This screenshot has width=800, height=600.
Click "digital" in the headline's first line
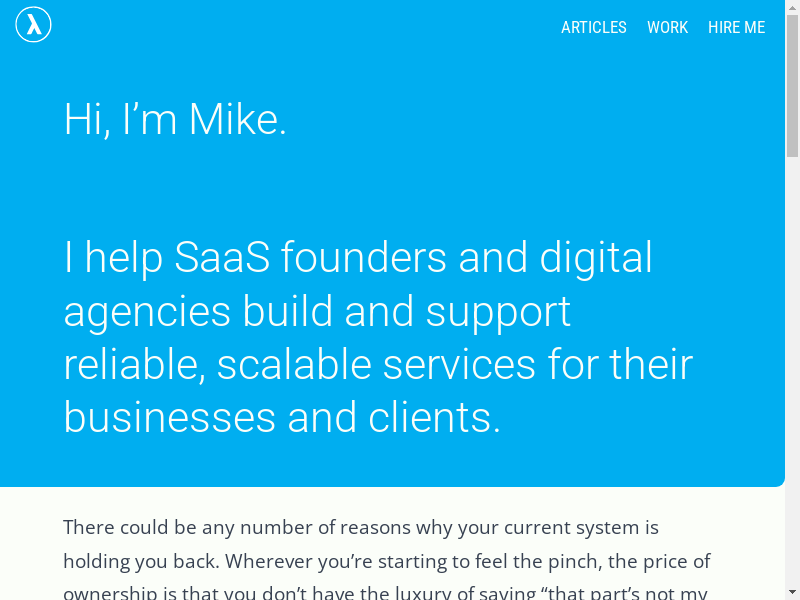596,258
